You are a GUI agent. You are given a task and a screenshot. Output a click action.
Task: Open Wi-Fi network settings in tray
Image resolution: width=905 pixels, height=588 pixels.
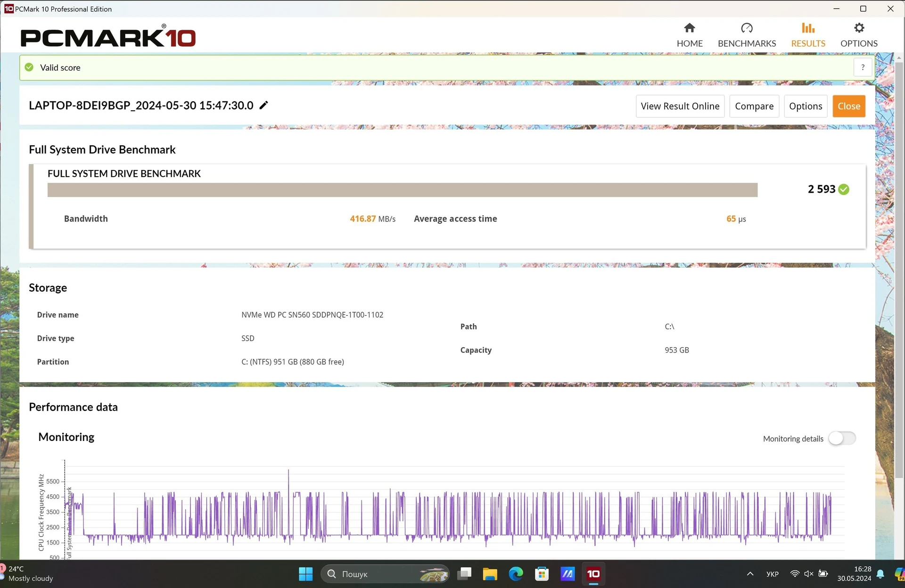coord(795,574)
